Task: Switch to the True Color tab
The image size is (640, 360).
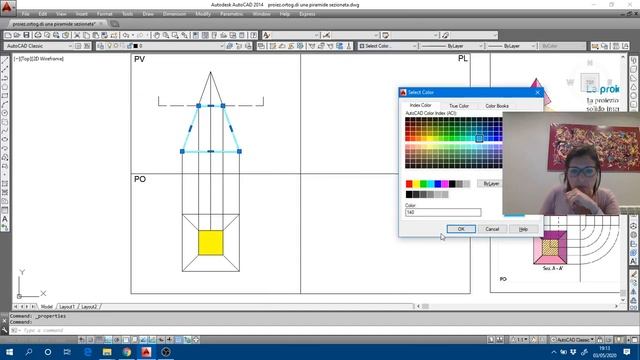Action: 459,106
